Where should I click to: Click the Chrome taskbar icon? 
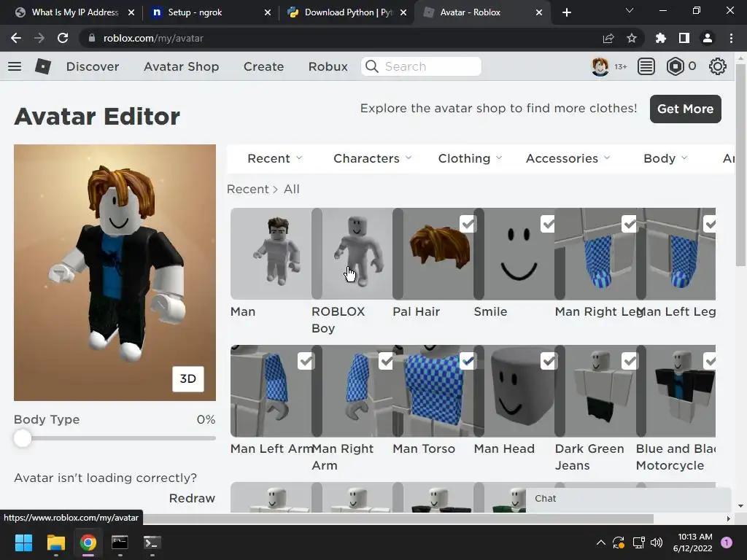[88, 542]
